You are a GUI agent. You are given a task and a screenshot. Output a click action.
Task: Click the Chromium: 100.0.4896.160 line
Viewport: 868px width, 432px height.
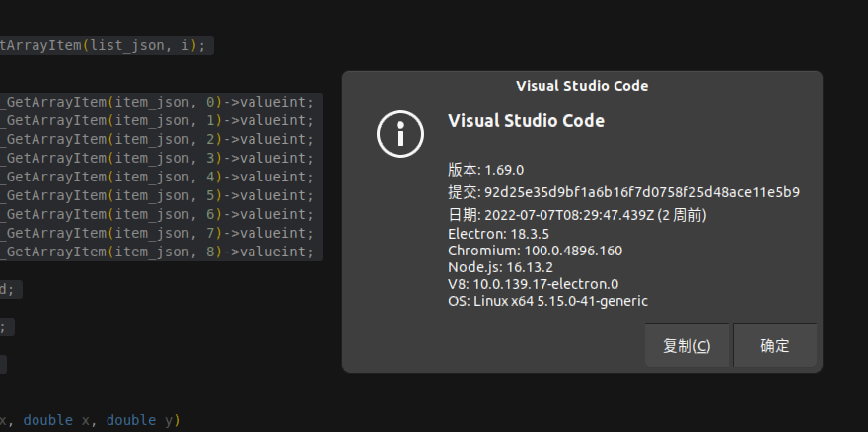coord(535,251)
